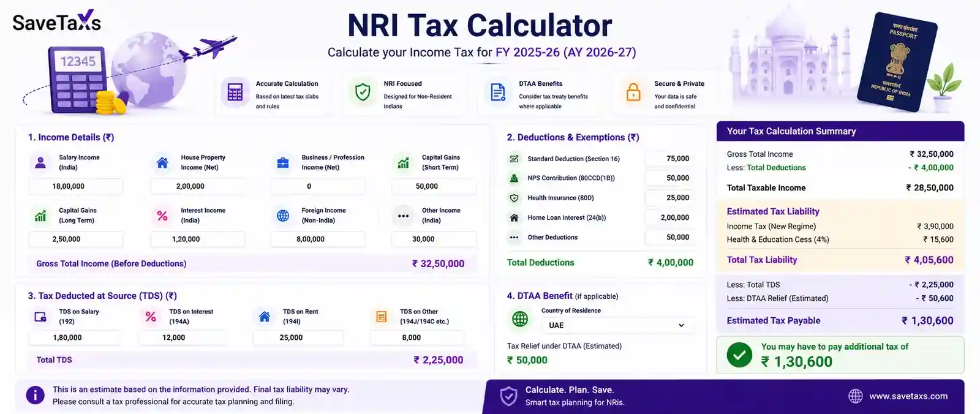This screenshot has height=414, width=980.
Task: Click the Home Loan Interest house icon
Action: click(x=514, y=217)
